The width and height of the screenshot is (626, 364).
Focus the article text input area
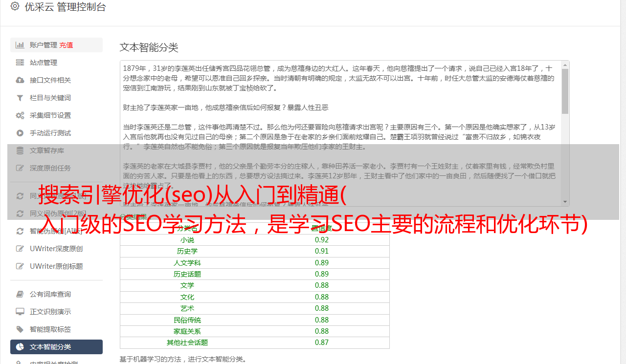click(x=340, y=133)
